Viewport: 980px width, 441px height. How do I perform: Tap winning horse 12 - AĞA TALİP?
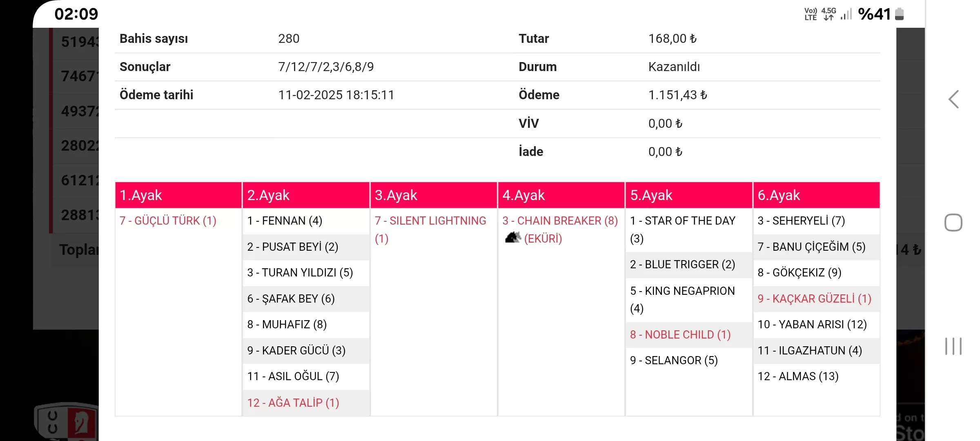[293, 403]
